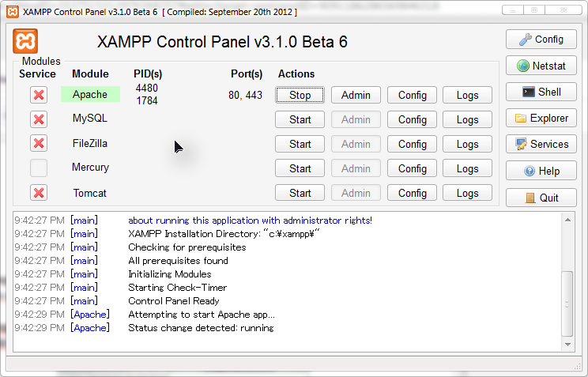Click the Apache PID 4480
The width and height of the screenshot is (588, 377).
point(147,89)
